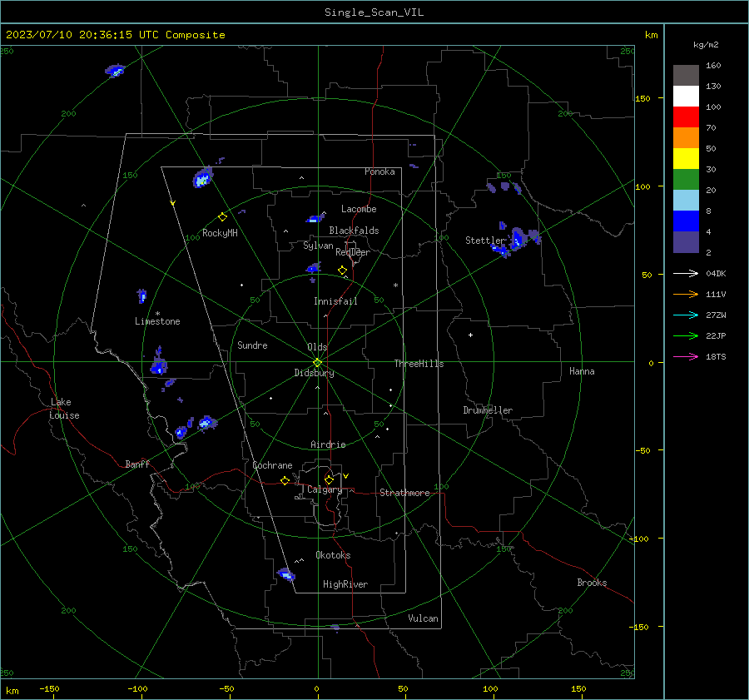Screen dimensions: 749x700
Task: Click the bright blue 8 kg/m2 swatch
Action: point(686,221)
